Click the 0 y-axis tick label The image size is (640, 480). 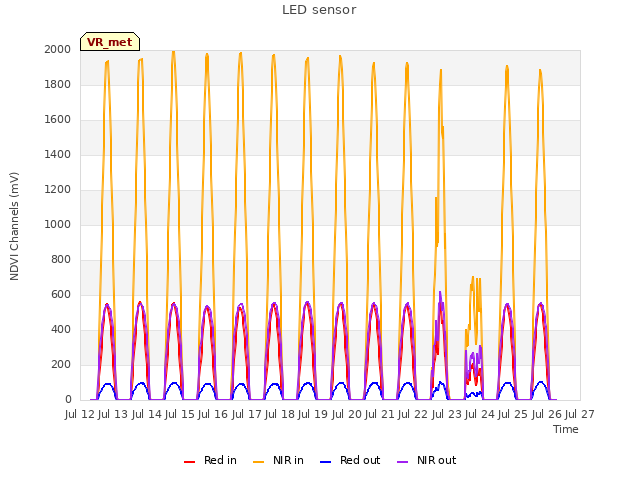click(x=68, y=400)
